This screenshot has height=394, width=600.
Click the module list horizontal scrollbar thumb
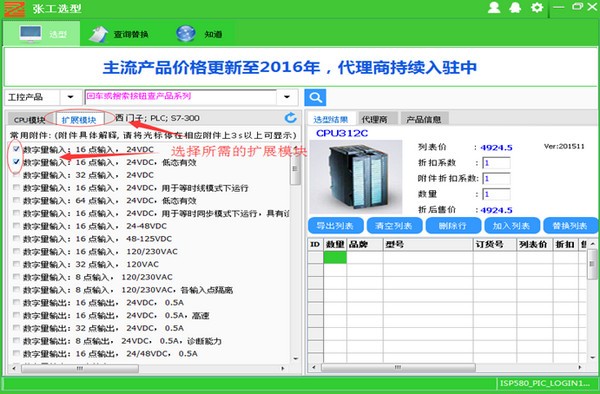(x=80, y=368)
